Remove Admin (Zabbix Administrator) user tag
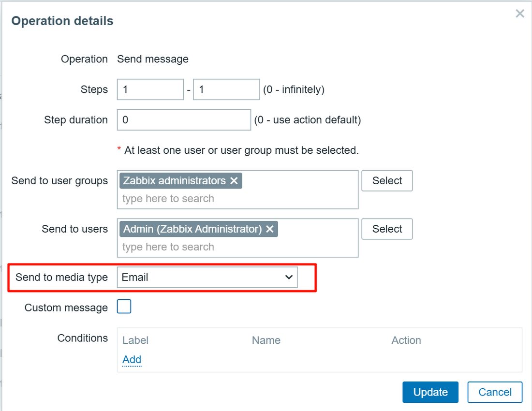This screenshot has height=411, width=532. (x=270, y=229)
